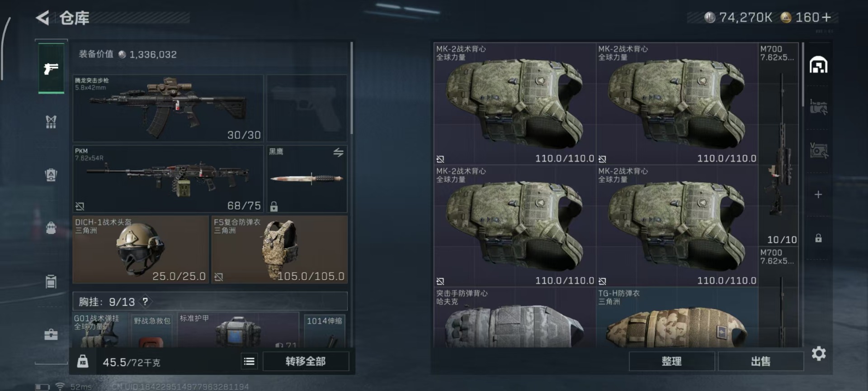Screen dimensions: 868x391
Task: Add more gold currency with plus
Action: 826,17
